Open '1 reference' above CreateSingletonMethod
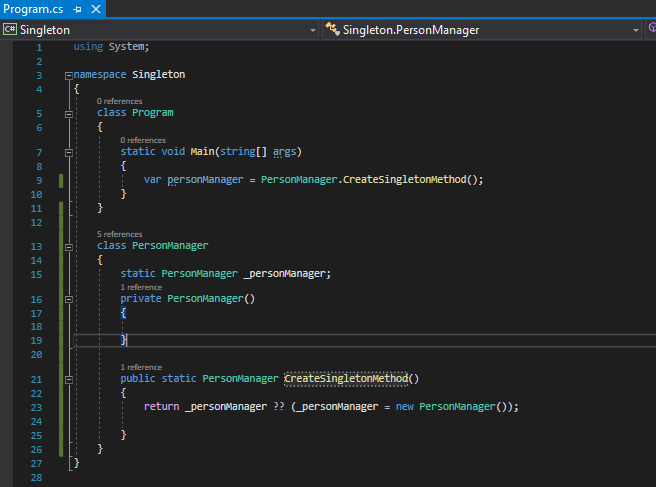 141,367
